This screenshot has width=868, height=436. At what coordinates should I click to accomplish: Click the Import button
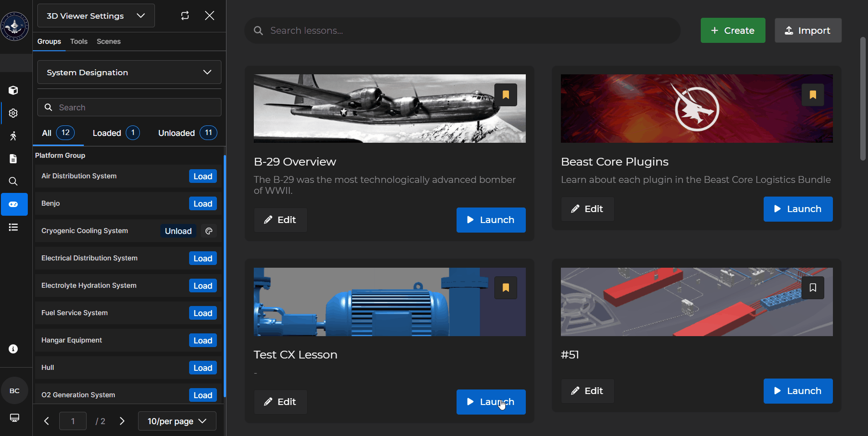(808, 31)
